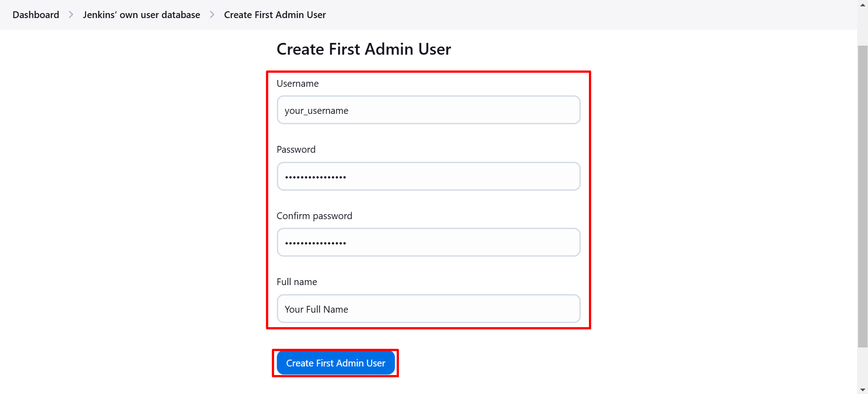Open the Dashboard breadcrumb link
This screenshot has height=394, width=868.
pyautogui.click(x=35, y=14)
